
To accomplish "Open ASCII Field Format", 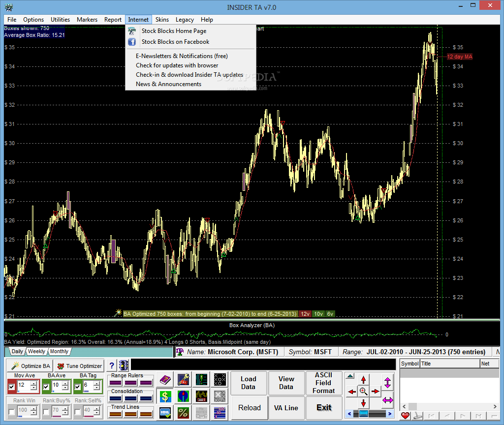I will tap(324, 383).
